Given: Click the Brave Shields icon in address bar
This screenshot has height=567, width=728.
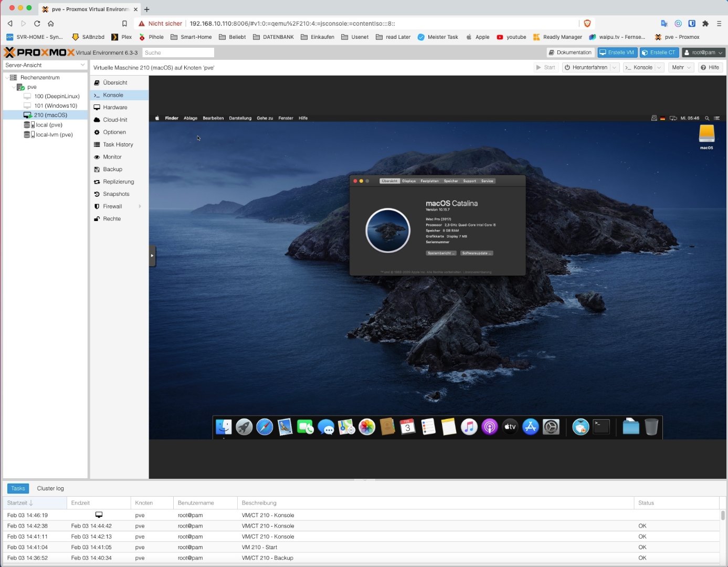Looking at the screenshot, I should pos(587,24).
